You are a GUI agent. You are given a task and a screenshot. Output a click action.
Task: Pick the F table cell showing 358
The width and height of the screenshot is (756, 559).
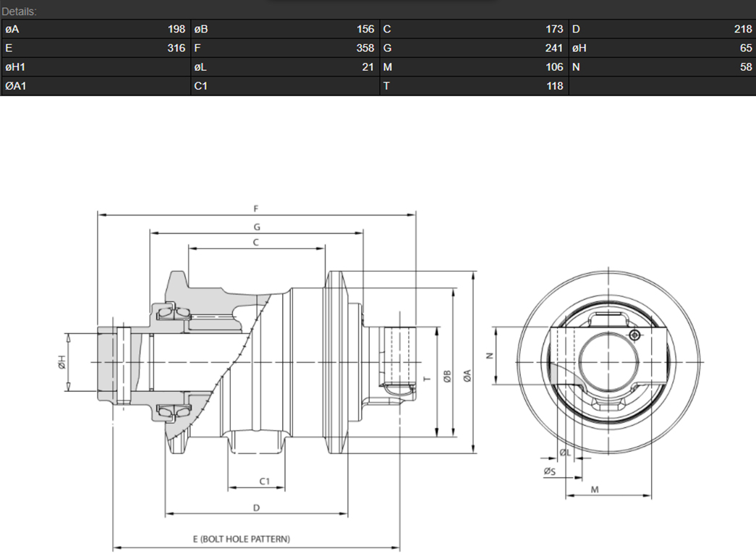coord(284,48)
